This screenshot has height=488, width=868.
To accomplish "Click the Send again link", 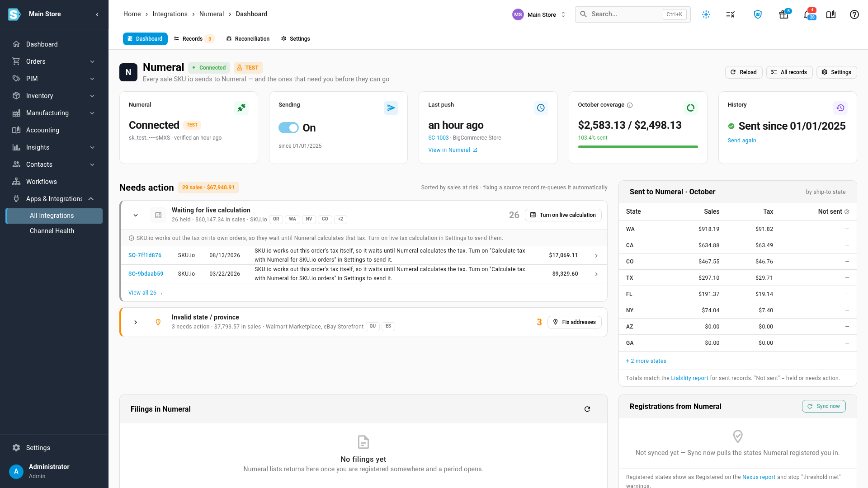I will (742, 141).
